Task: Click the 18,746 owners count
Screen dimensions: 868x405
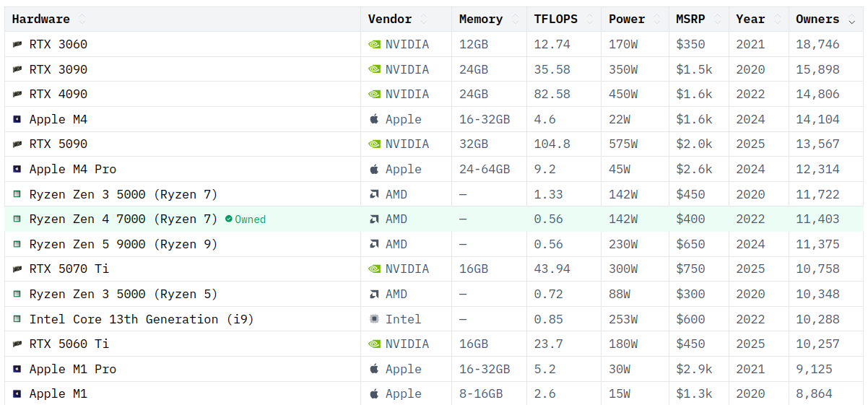Action: (x=817, y=45)
